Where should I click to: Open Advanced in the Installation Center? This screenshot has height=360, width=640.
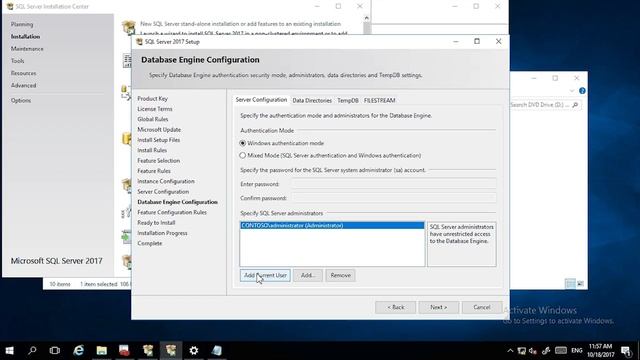pyautogui.click(x=23, y=86)
